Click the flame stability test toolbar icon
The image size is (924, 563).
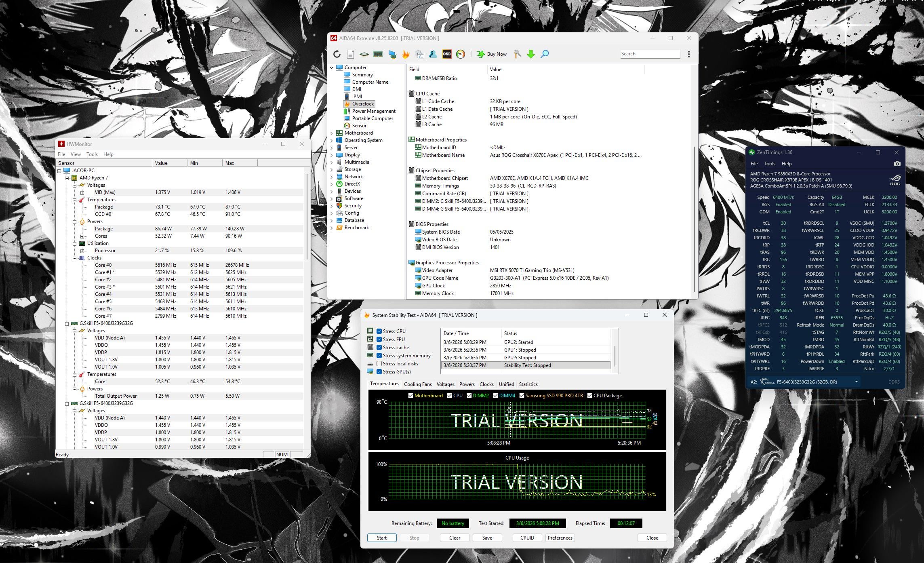(x=406, y=54)
